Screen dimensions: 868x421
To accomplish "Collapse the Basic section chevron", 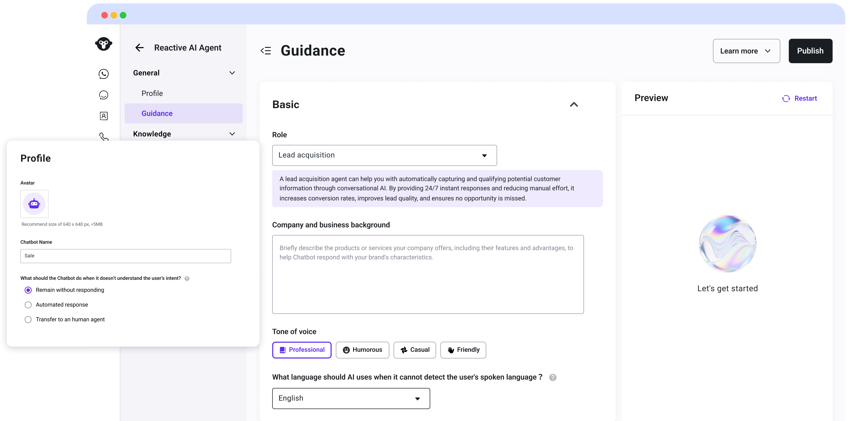I will (574, 105).
